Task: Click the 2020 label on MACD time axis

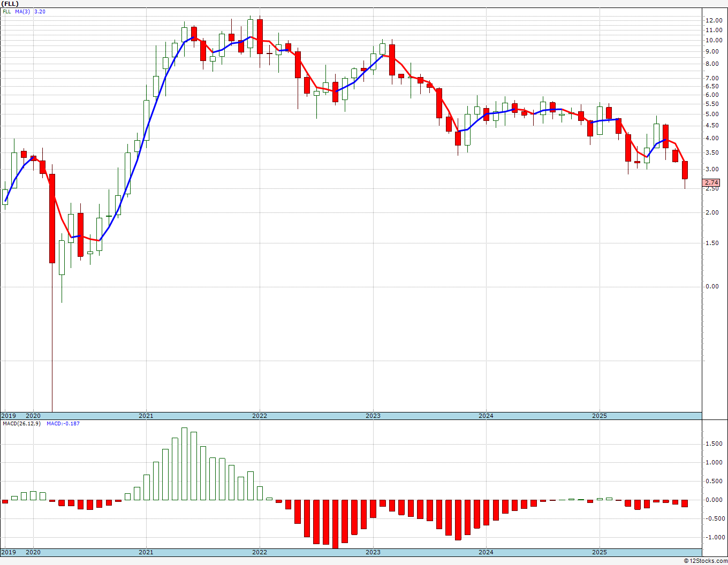Action: [x=33, y=552]
